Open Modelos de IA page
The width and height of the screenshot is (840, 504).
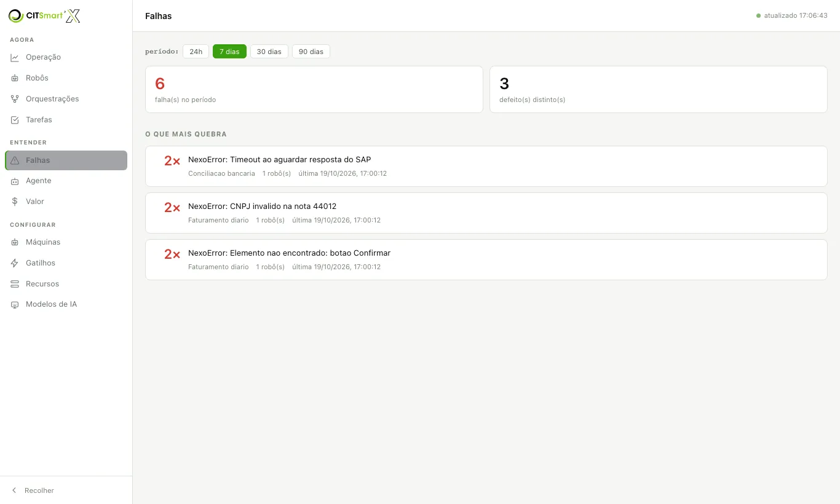tap(66, 304)
